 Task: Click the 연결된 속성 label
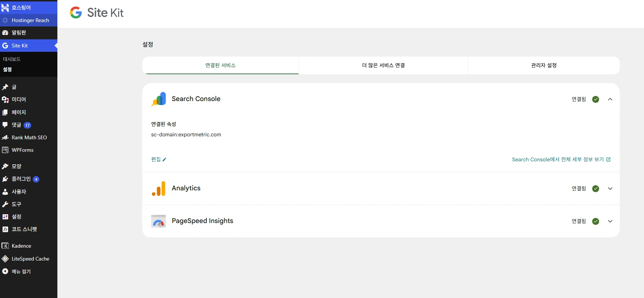[x=164, y=124]
